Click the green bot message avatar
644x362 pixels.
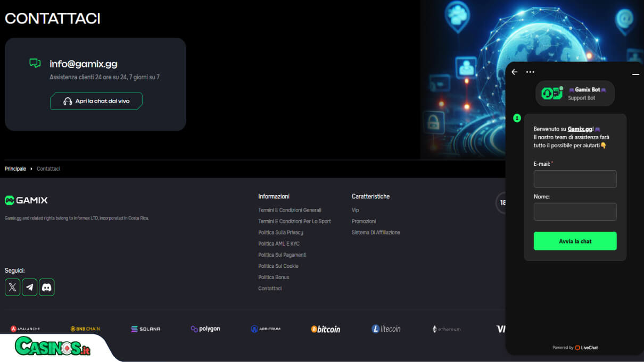click(517, 118)
